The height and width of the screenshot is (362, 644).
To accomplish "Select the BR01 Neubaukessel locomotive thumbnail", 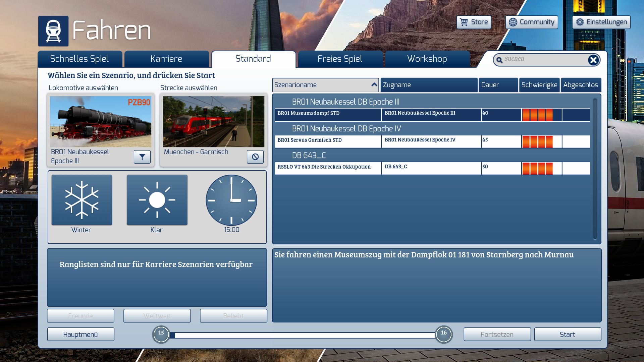I will point(101,122).
